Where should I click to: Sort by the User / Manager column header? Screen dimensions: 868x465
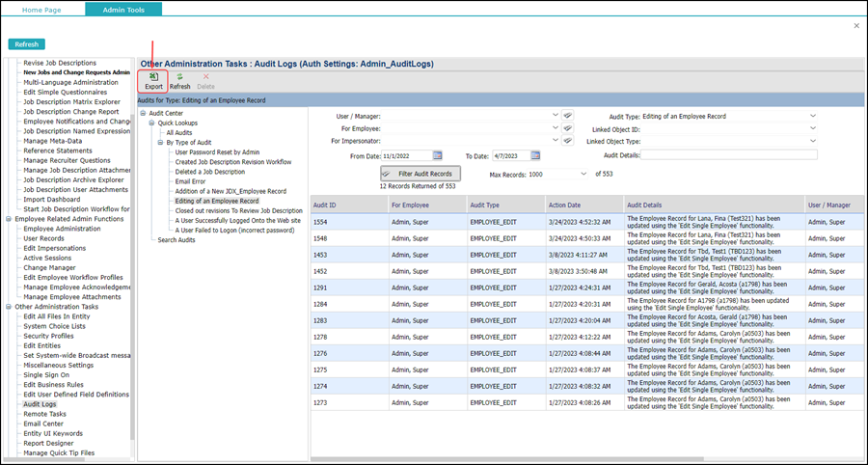836,205
